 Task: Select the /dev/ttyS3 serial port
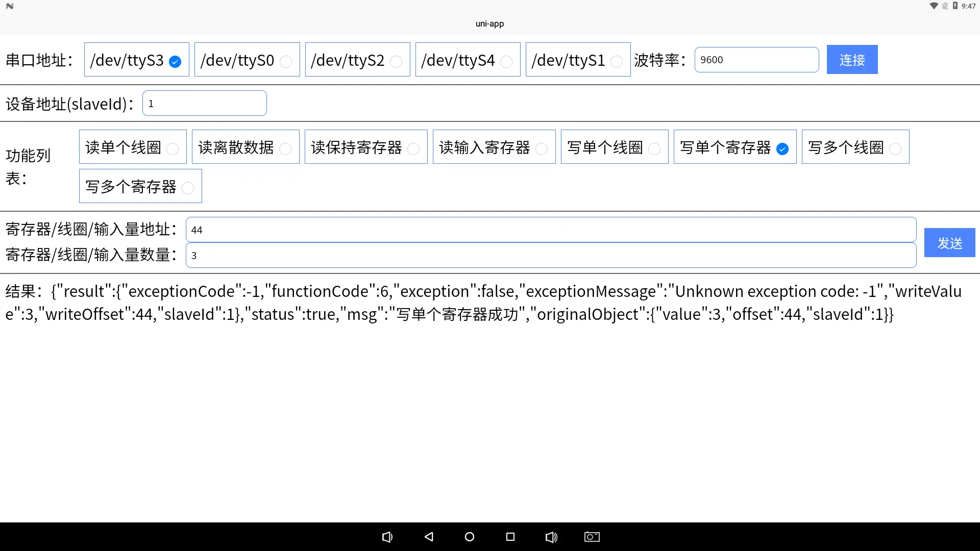pos(136,60)
